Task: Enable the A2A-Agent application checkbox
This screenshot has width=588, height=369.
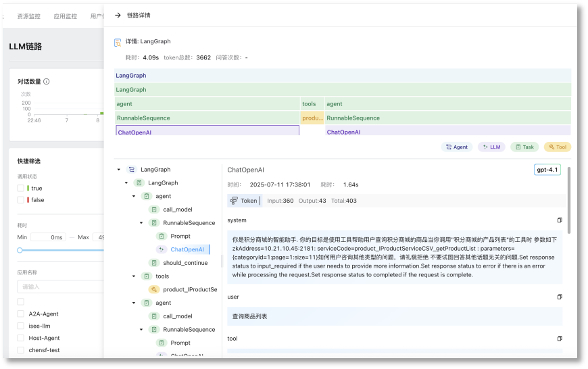Action: coord(21,314)
